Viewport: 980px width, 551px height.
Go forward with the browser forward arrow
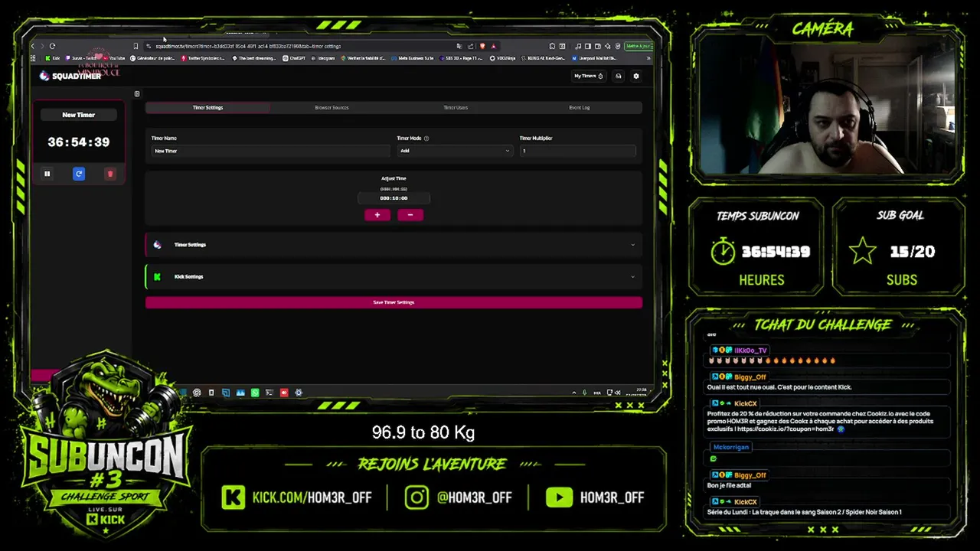(42, 46)
